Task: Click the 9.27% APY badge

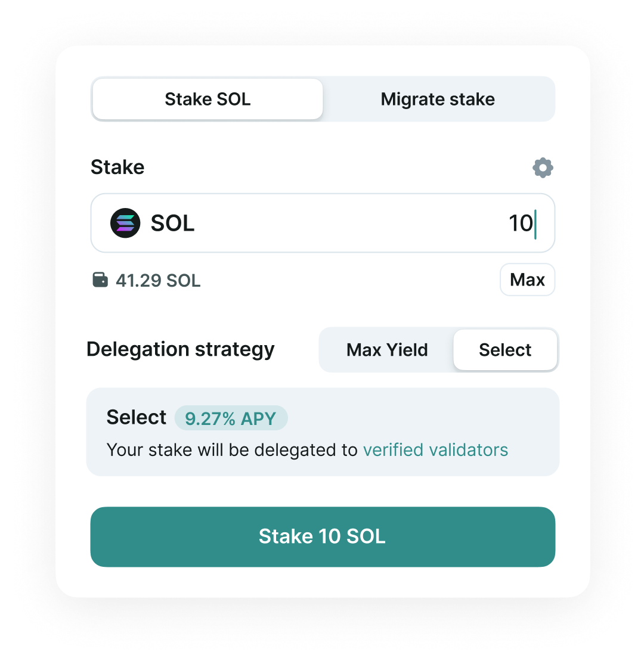Action: (231, 418)
